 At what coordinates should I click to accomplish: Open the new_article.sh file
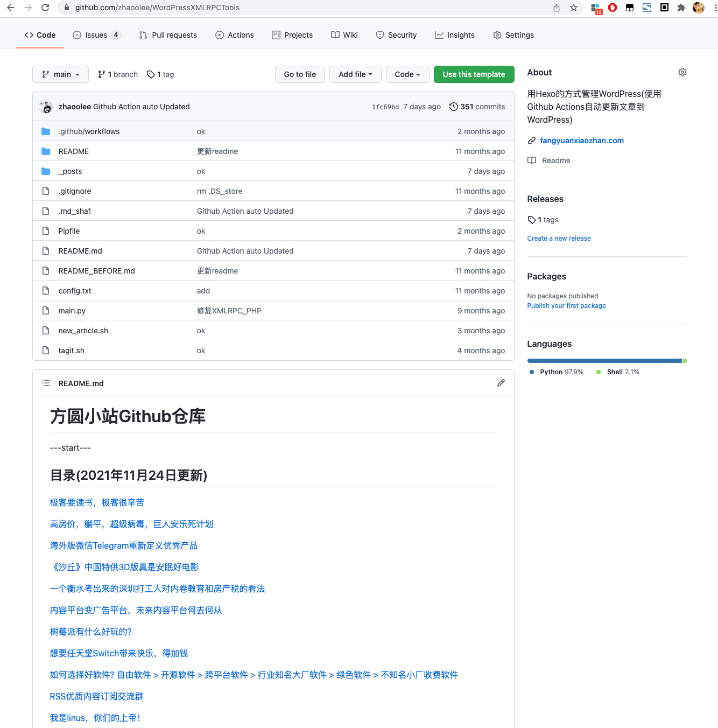83,331
